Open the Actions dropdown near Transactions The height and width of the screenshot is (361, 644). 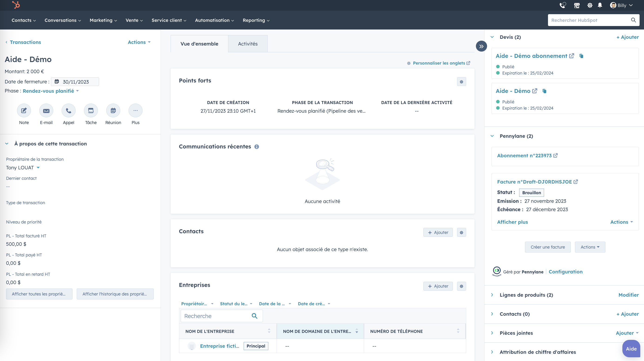(x=139, y=42)
